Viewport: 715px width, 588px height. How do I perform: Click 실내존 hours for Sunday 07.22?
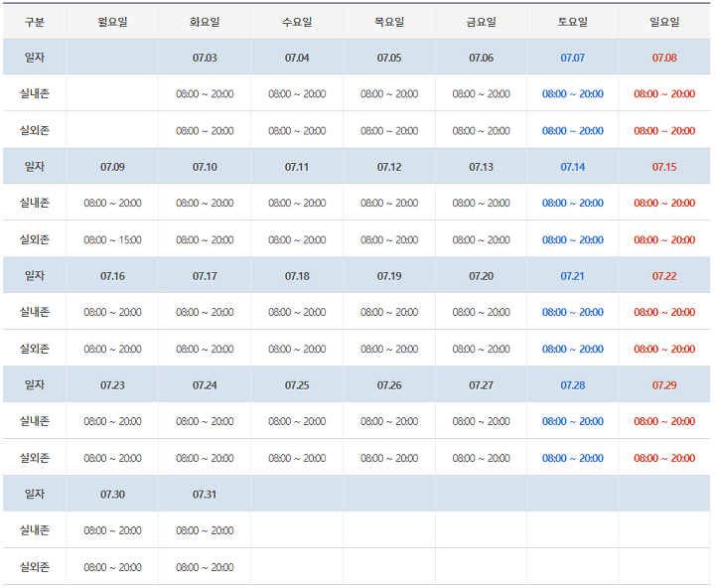click(664, 312)
